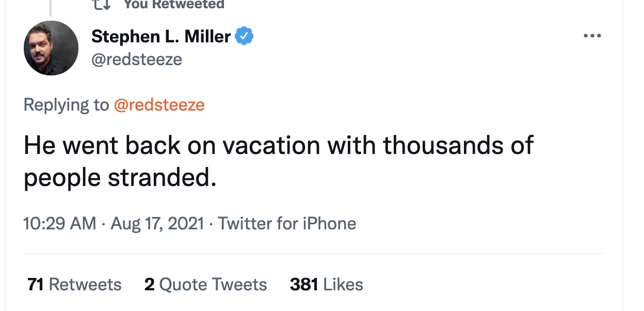This screenshot has height=311, width=644.
Task: Click the number 381 in the likes count
Action: tap(304, 285)
